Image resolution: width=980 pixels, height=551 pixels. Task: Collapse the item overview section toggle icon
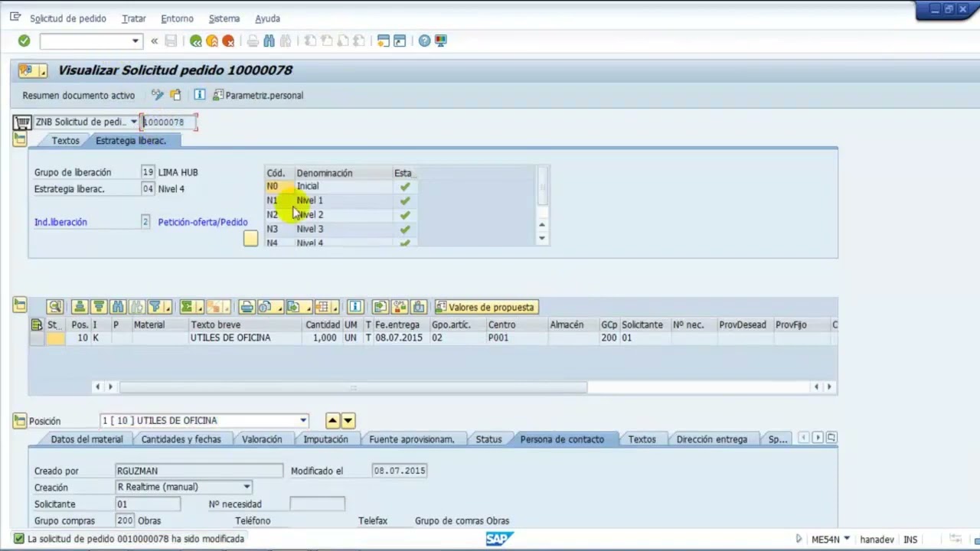(x=20, y=305)
